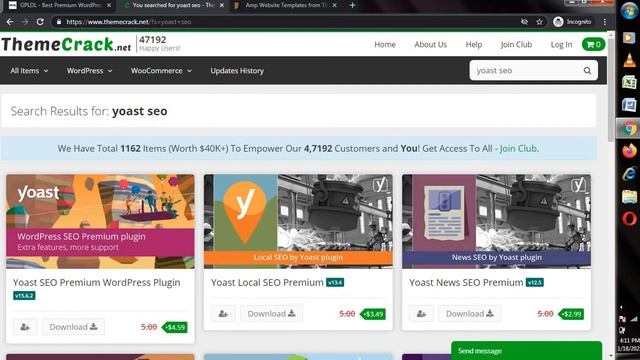Open a new tab with the plus icon
640x360 pixels.
tap(353, 5)
